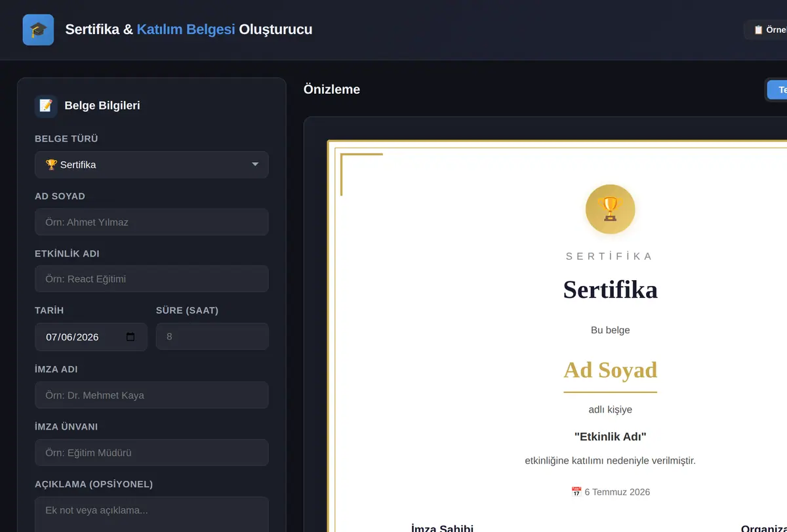Image resolution: width=787 pixels, height=532 pixels.
Task: Open the calendar picker in Tarih field
Action: [131, 337]
